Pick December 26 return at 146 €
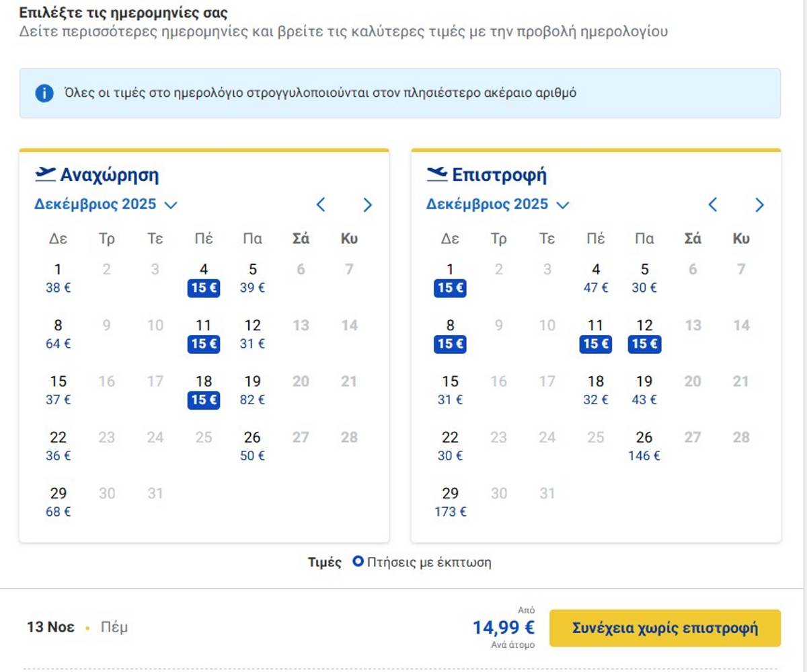Viewport: 807px width, 672px height. (x=644, y=447)
